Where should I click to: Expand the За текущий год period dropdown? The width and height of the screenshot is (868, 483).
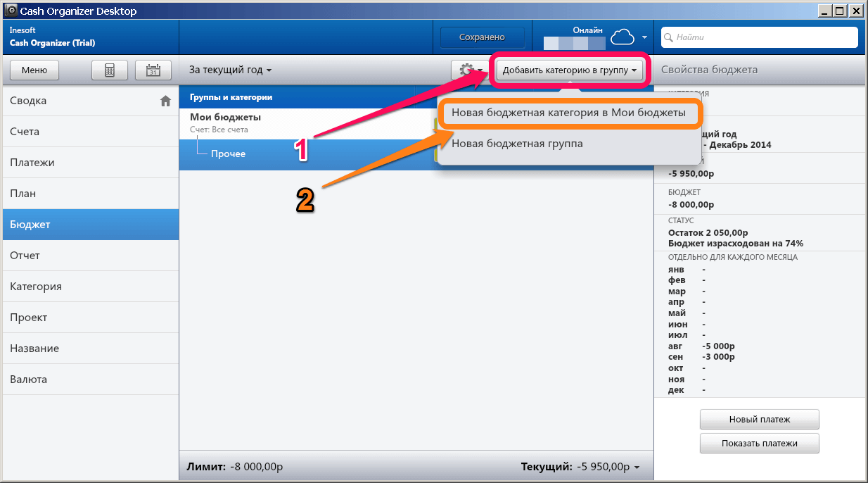coord(230,70)
